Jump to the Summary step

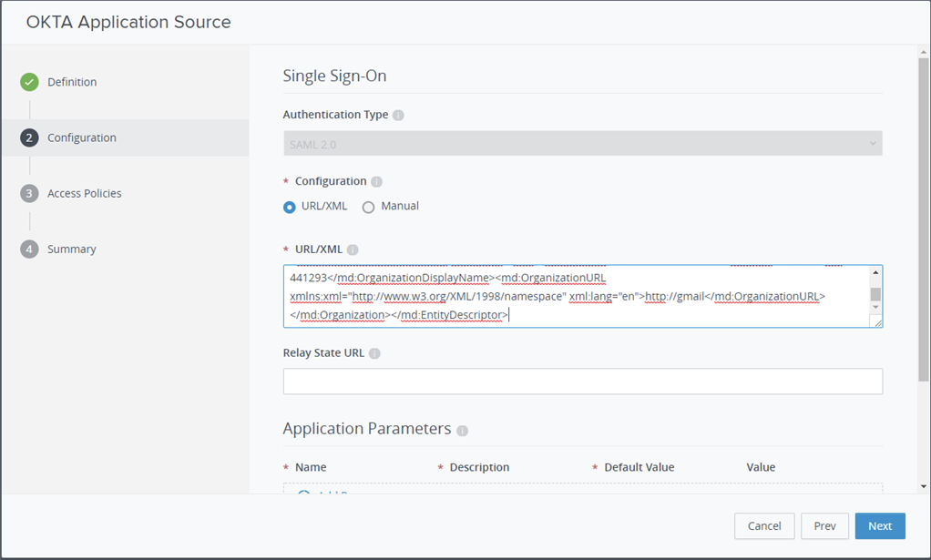71,249
